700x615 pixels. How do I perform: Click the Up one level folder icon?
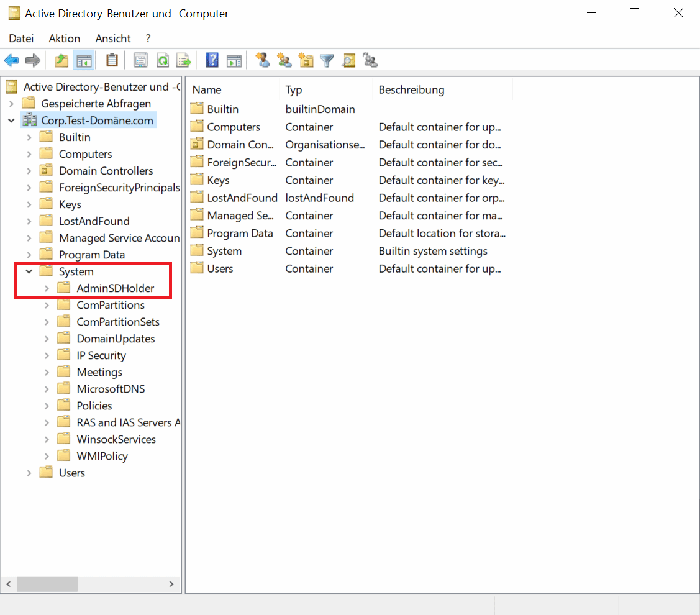[61, 60]
